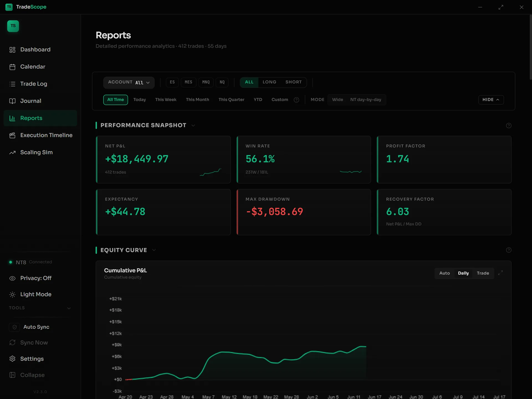532x399 pixels.
Task: Open the ACCOUNT All dropdown
Action: [129, 83]
